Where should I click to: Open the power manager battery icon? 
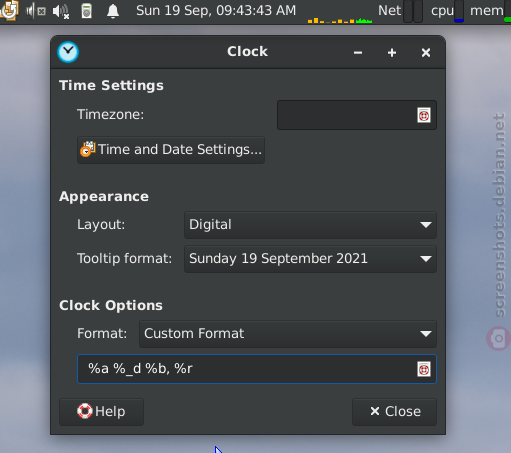click(x=87, y=11)
